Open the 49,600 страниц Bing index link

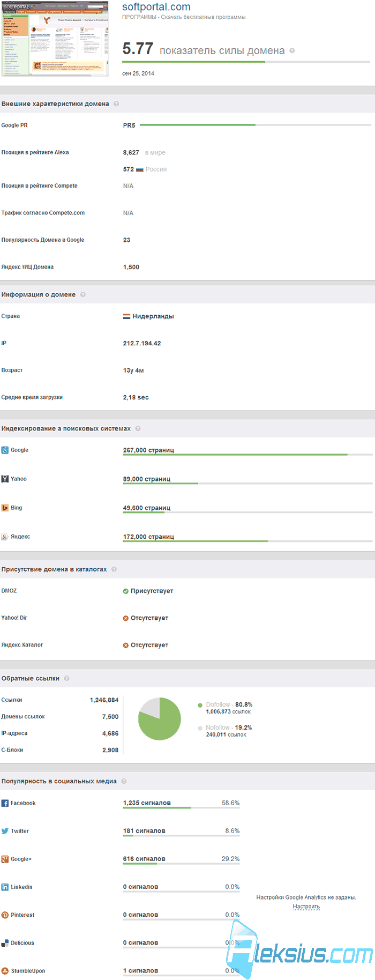(x=147, y=508)
